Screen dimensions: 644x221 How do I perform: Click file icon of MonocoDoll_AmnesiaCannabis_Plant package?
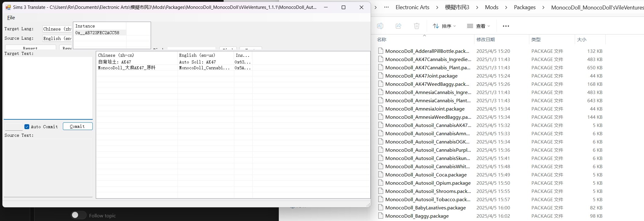tap(380, 100)
